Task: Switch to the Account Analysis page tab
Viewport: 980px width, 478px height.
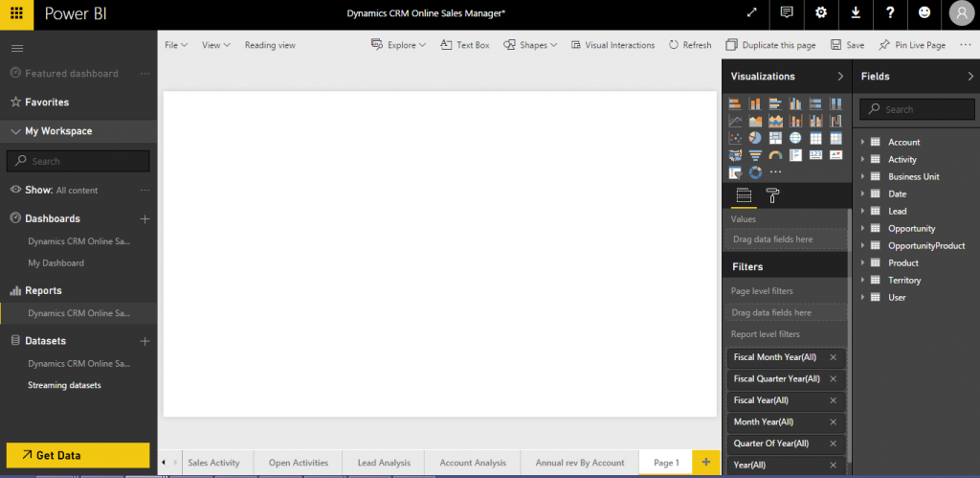Action: click(473, 463)
